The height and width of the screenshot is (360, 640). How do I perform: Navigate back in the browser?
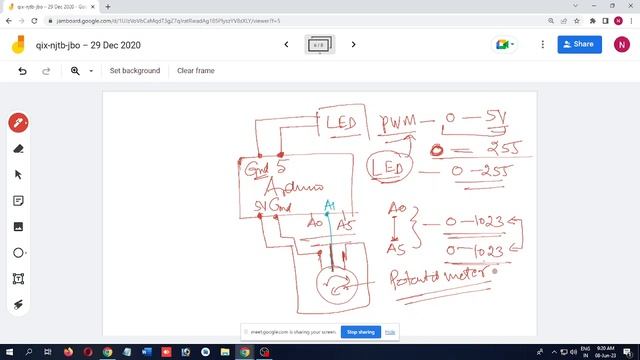[x=9, y=21]
